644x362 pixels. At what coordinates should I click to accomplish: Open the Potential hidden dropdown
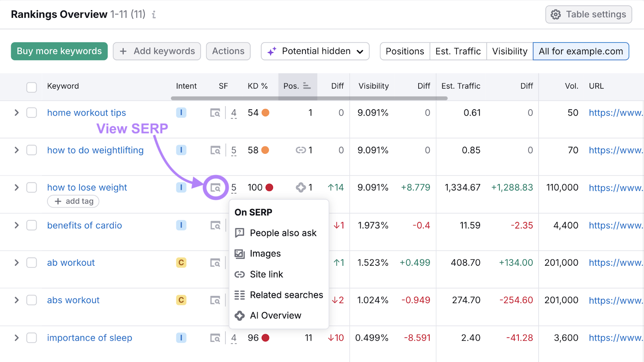click(315, 51)
